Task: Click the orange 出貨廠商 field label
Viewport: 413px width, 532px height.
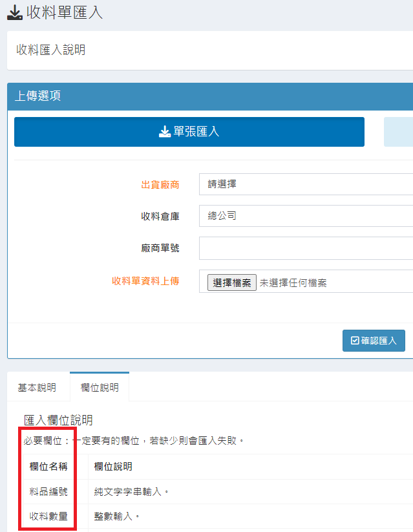Action: [160, 185]
